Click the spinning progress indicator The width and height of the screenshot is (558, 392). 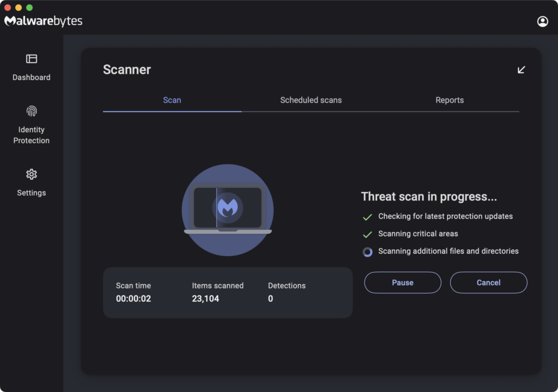pos(368,252)
